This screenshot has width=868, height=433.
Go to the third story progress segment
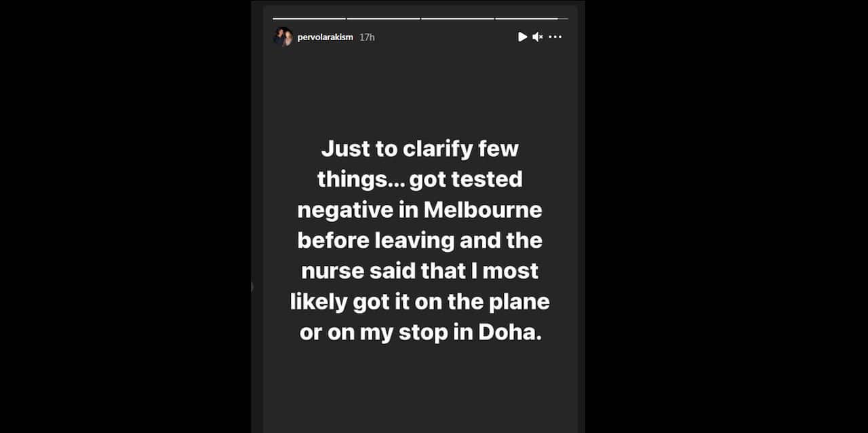(x=457, y=18)
